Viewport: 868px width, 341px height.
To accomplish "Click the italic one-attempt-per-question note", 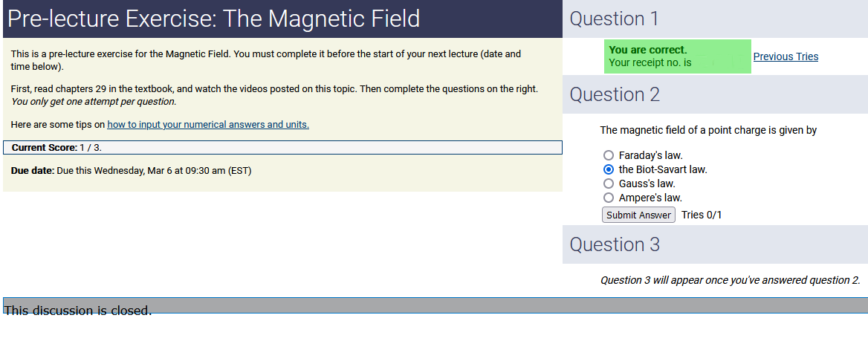I will [94, 102].
